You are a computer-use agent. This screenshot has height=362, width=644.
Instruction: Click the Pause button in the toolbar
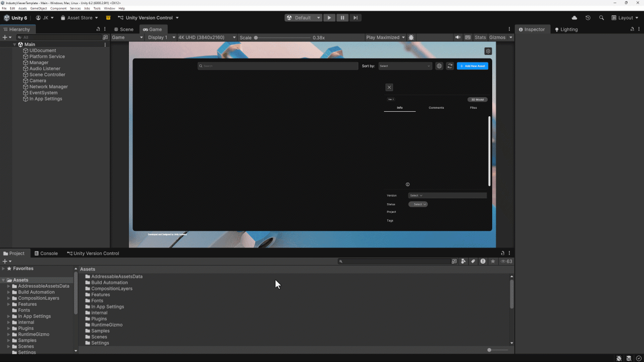[x=342, y=18]
